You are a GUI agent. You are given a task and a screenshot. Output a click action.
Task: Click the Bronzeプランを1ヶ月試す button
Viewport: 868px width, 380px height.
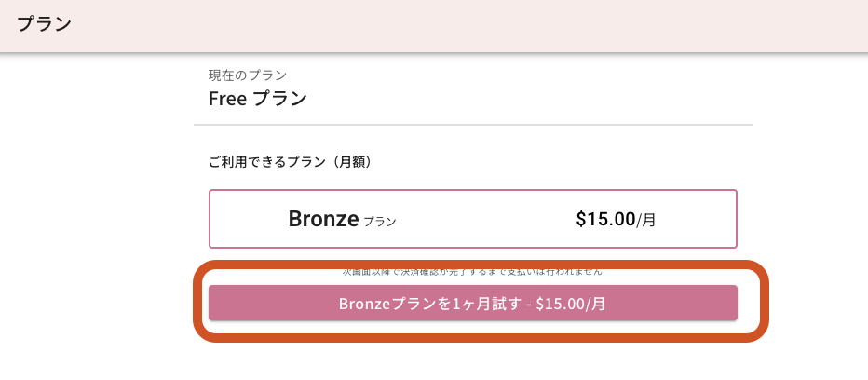pyautogui.click(x=473, y=303)
